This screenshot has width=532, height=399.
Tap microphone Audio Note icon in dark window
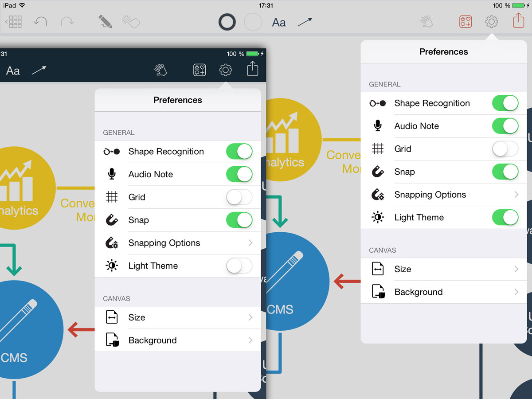click(112, 174)
